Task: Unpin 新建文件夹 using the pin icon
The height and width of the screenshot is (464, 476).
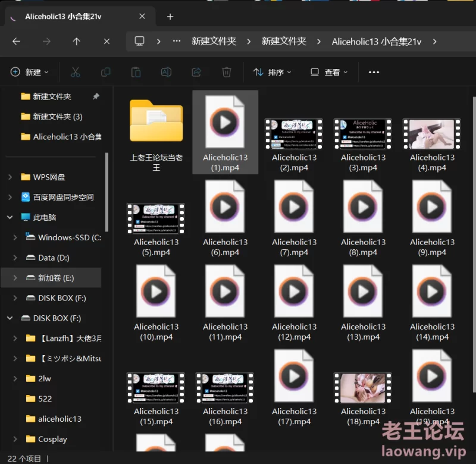Action: [x=96, y=96]
